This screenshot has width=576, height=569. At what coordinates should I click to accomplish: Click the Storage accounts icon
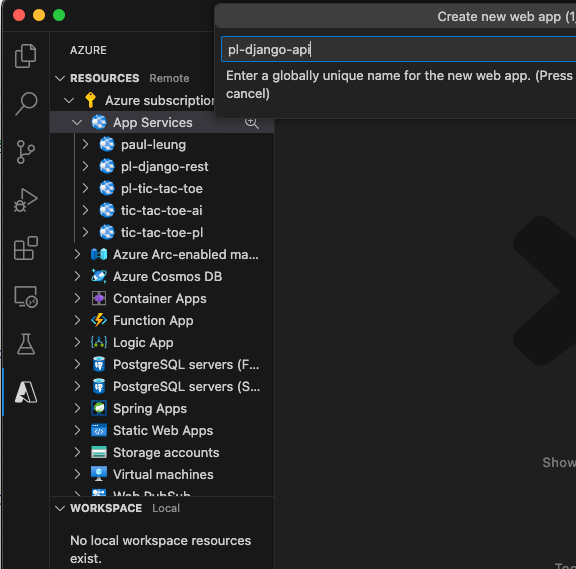[x=99, y=452]
